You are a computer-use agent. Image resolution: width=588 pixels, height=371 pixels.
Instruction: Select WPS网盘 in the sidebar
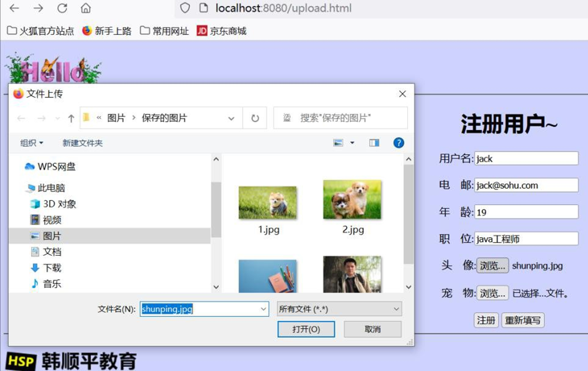pos(56,167)
